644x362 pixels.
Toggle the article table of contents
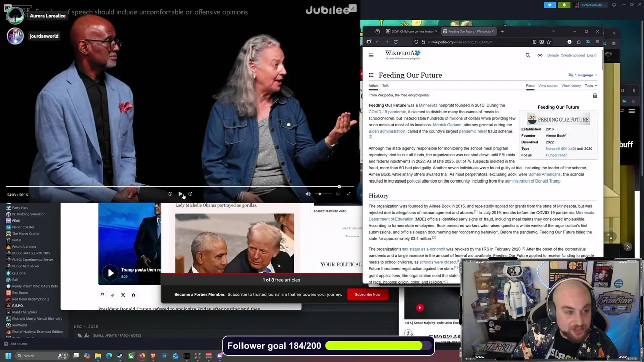coord(371,75)
